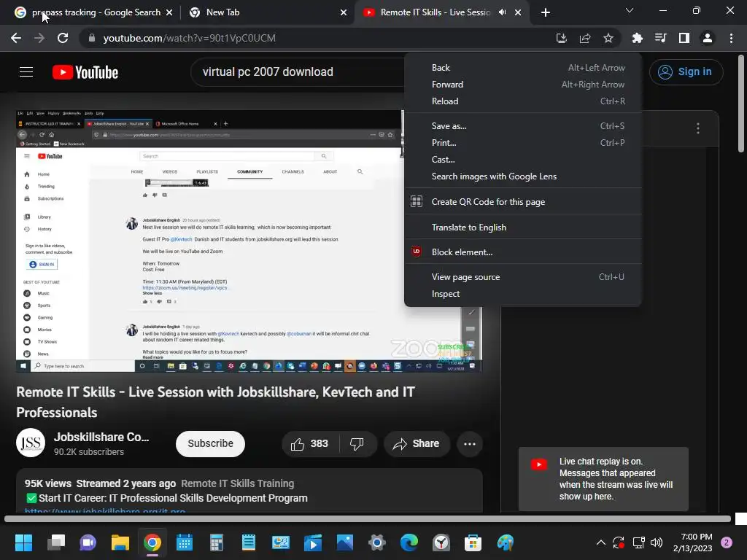Click the YouTube search box

click(x=298, y=72)
